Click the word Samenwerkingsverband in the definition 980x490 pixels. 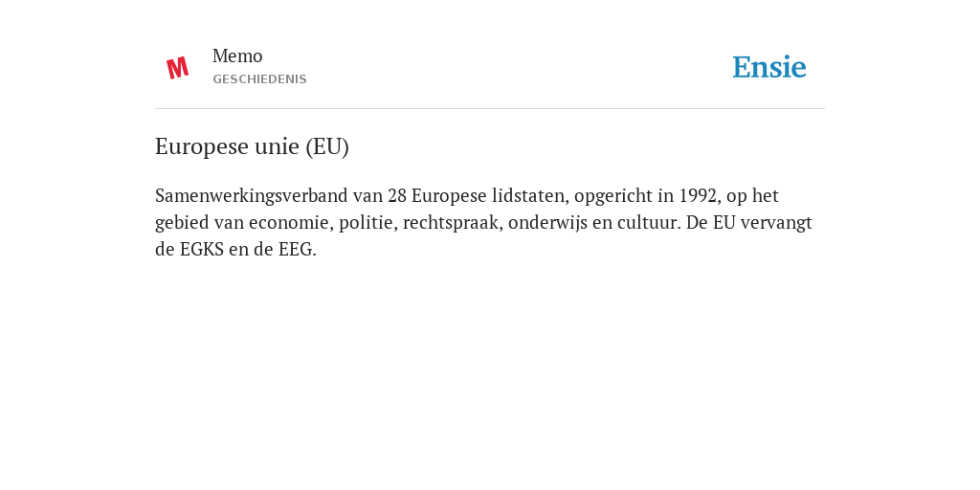(x=252, y=196)
